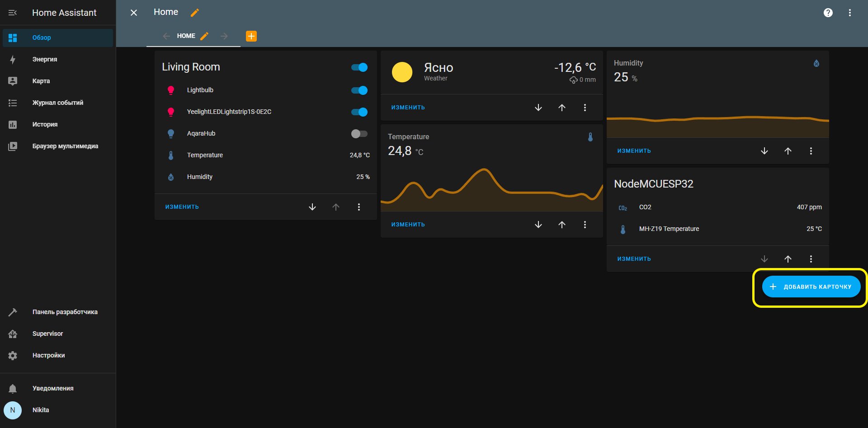The height and width of the screenshot is (428, 868).
Task: Move the weather card down with the arrow
Action: click(538, 108)
